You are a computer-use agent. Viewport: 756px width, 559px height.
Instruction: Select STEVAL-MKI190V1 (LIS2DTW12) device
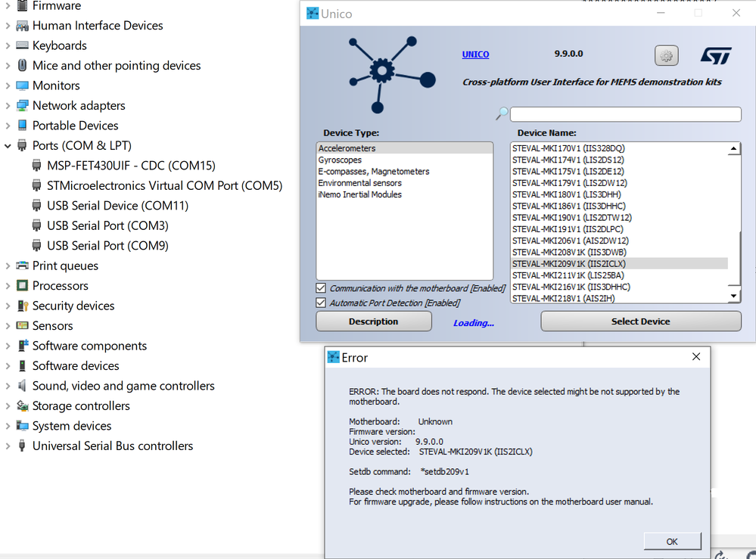pos(619,218)
